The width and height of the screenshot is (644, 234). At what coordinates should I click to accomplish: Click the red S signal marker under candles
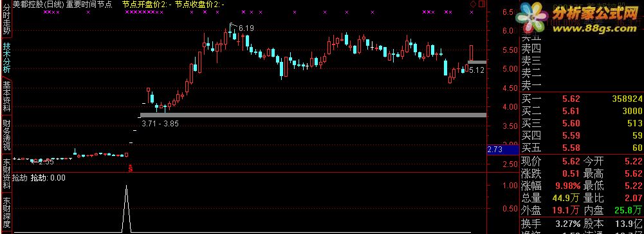[131, 169]
